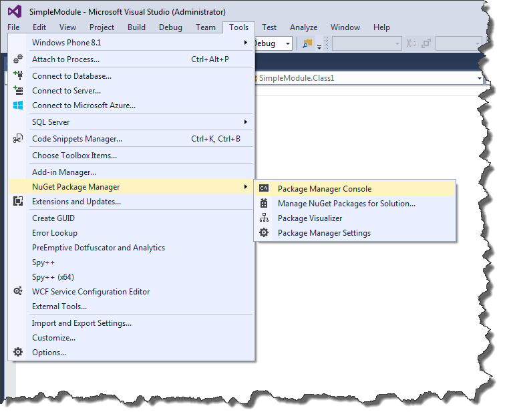Click the Package Manager Settings gear icon
Screen dimensions: 507x420
265,233
